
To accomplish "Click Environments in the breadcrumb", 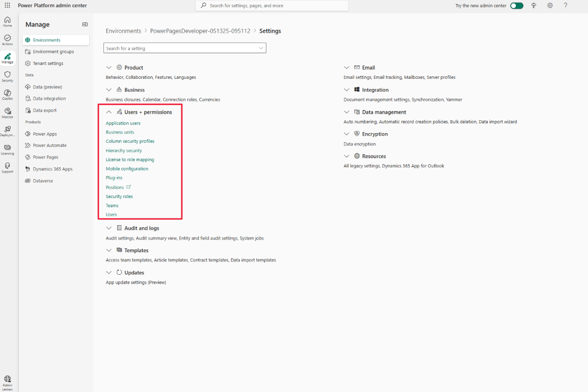I will tap(123, 31).
